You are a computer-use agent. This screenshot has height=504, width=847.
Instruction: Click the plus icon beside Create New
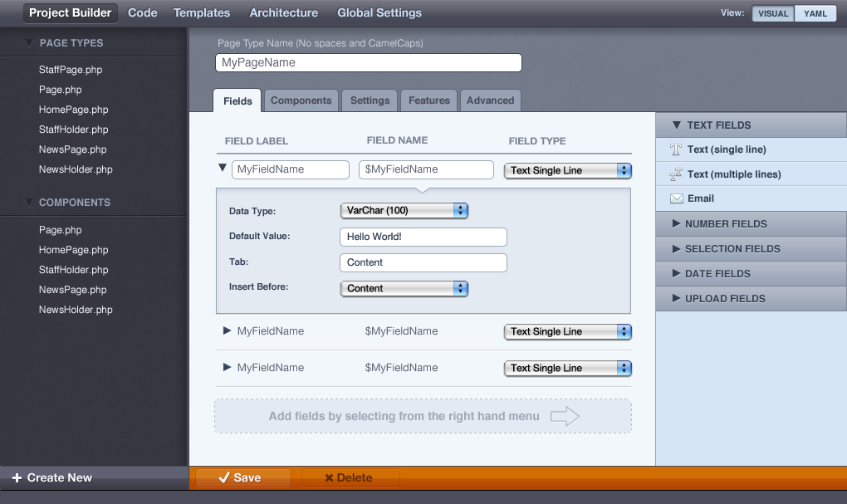click(17, 477)
